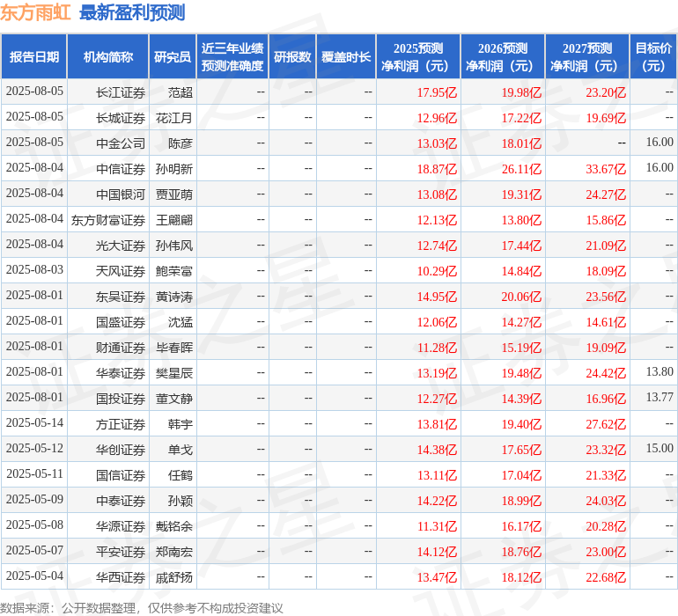Screen dimensions: 678x616
Task: Click the 近三年业绩预测准确度 column header
Action: point(232,56)
